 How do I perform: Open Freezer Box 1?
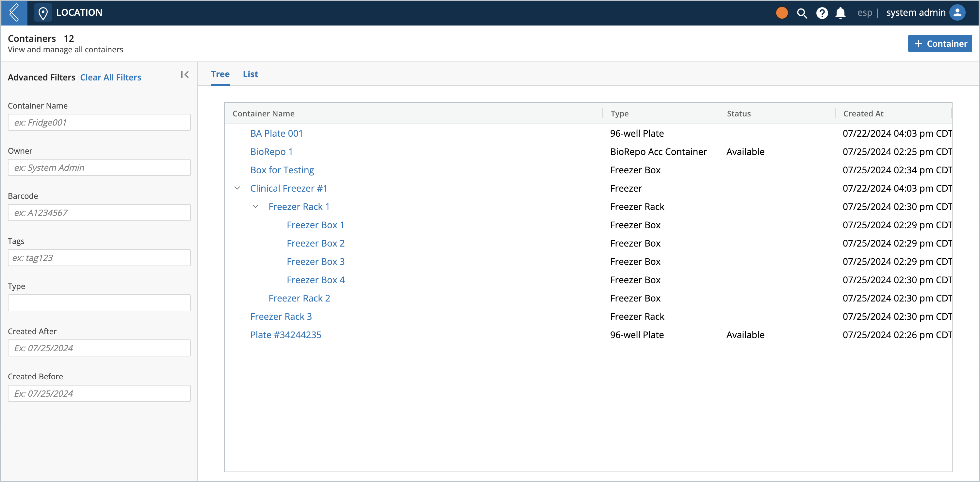click(315, 225)
